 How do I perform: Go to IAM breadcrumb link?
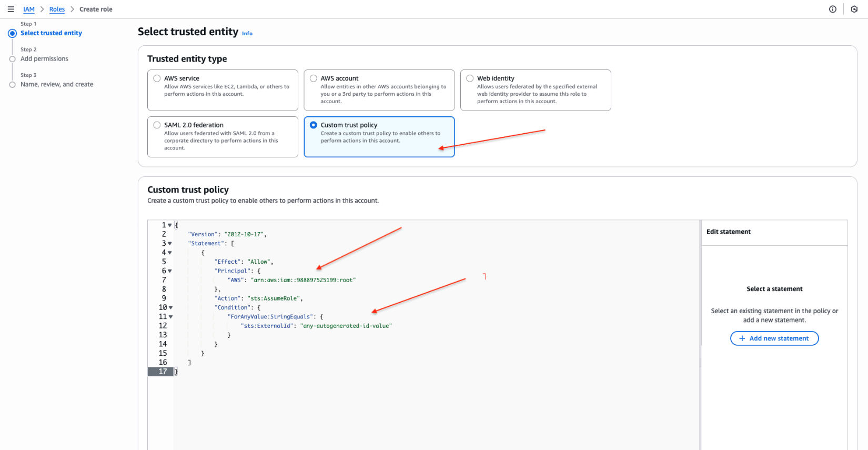[x=29, y=9]
